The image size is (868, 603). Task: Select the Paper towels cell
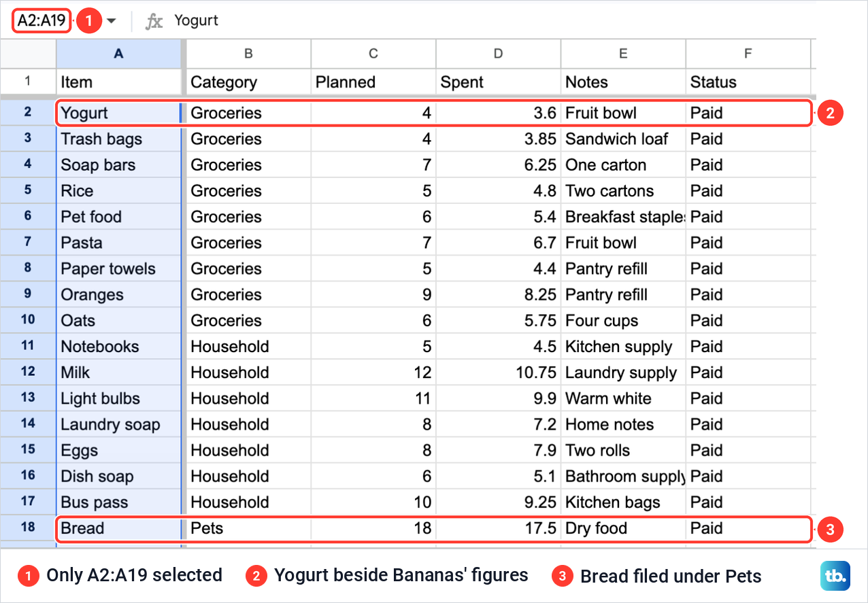point(119,269)
